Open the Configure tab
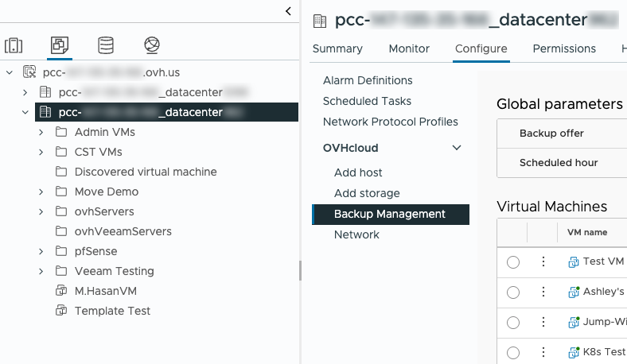 pos(481,48)
